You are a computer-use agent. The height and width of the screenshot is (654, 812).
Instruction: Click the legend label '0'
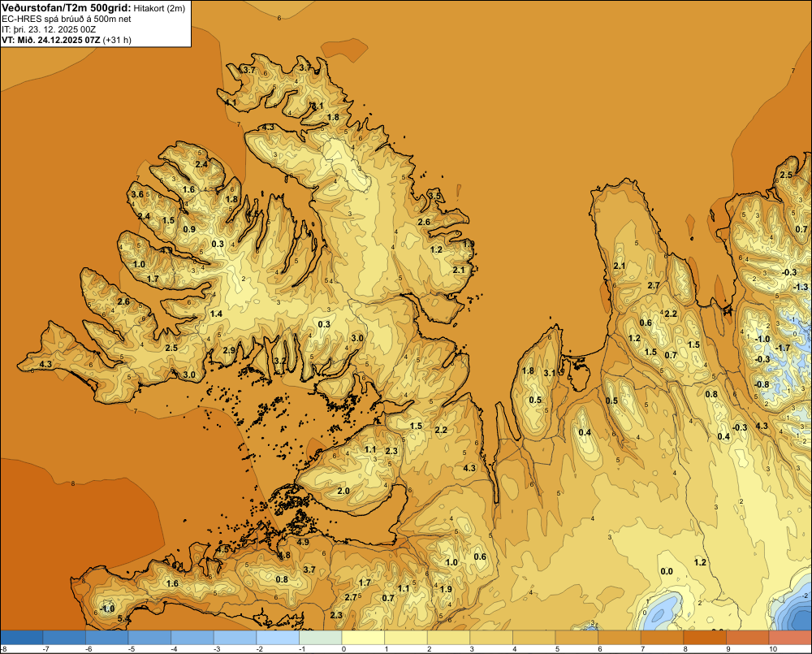(343, 649)
